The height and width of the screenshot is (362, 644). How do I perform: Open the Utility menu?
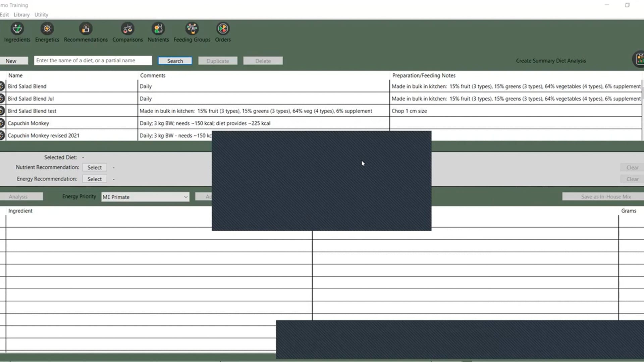pos(41,15)
